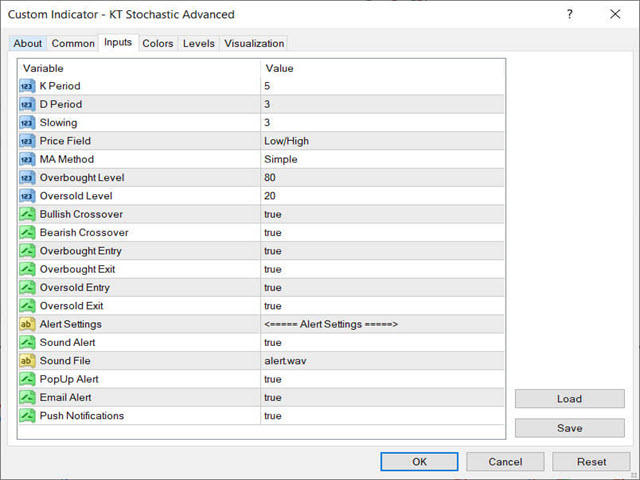Select the Inputs tab

118,42
